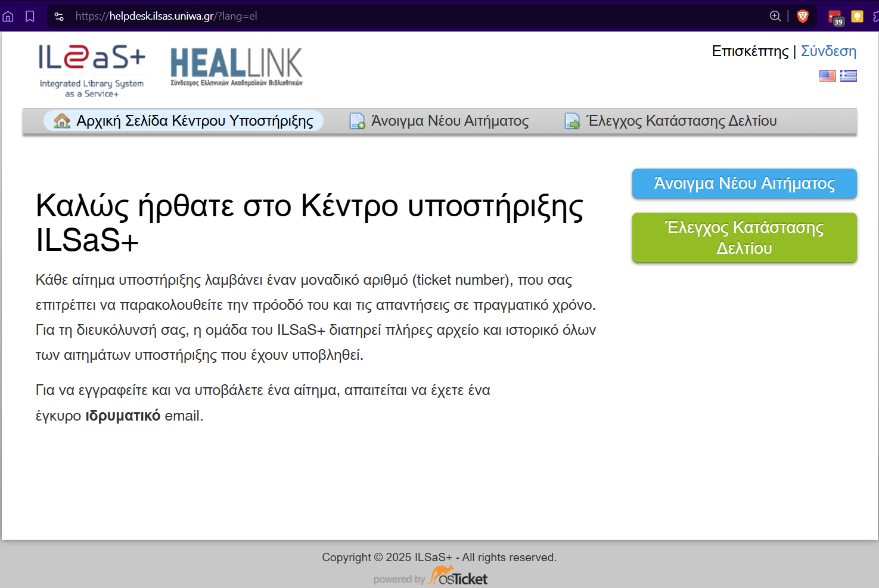879x588 pixels.
Task: Click the house icon in navigation bar
Action: 62,121
